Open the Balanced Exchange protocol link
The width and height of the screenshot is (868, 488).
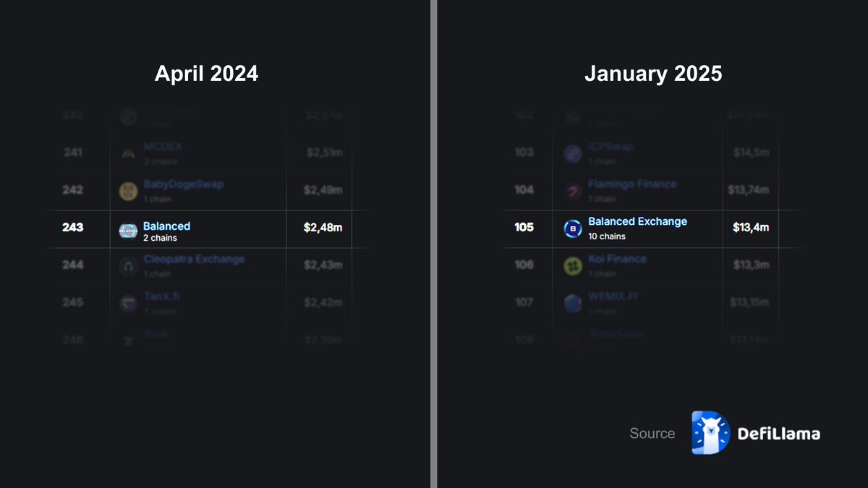pyautogui.click(x=638, y=221)
